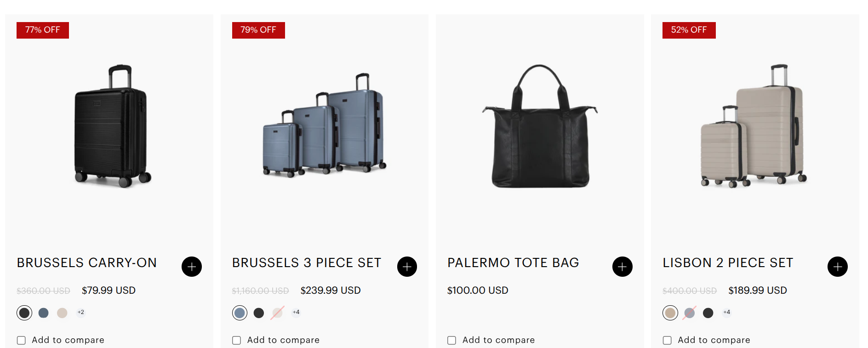Tick Add to compare for Palermo Tote Bag
This screenshot has height=348, width=868.
pos(451,340)
